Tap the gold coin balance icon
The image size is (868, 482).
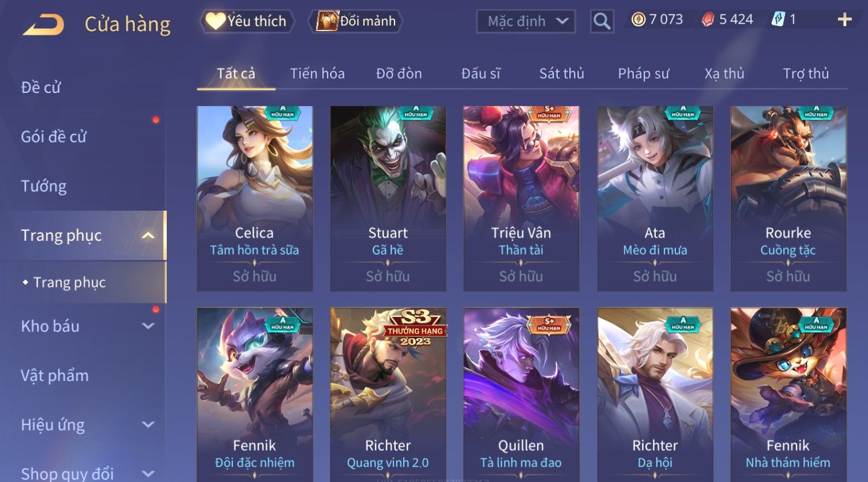click(638, 20)
